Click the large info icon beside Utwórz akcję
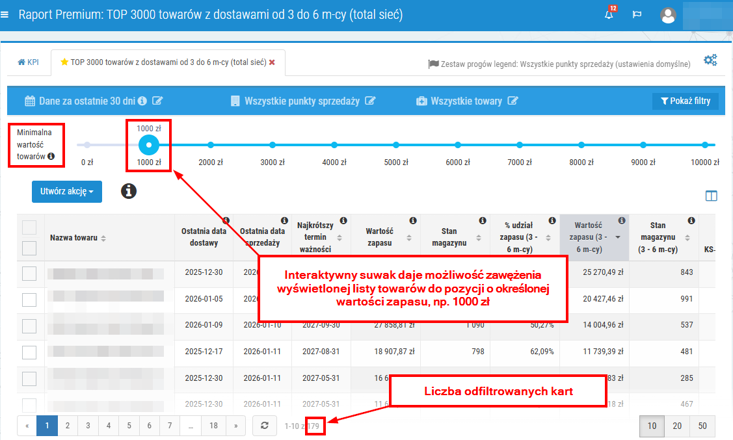733x440 pixels. click(129, 190)
